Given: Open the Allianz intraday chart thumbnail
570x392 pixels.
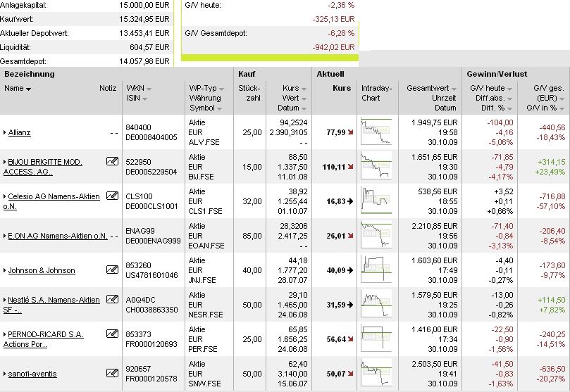Looking at the screenshot, I should click(376, 132).
